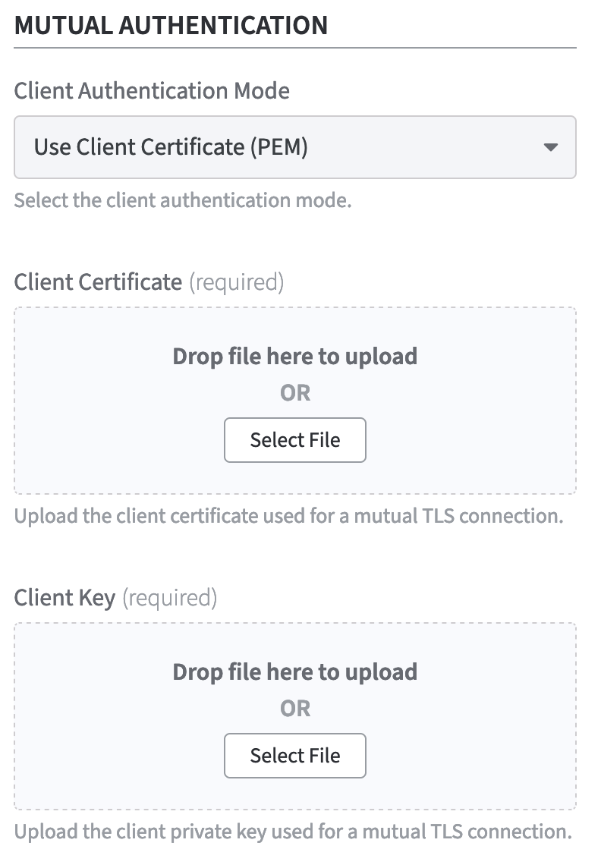Click the client private key help text
Screen dimensions: 601x868
point(292,832)
